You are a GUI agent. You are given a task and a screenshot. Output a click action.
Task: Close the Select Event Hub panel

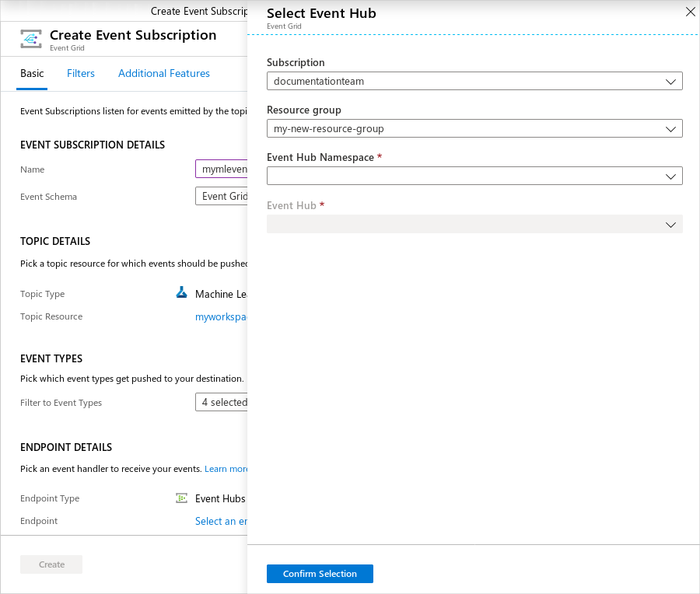690,12
